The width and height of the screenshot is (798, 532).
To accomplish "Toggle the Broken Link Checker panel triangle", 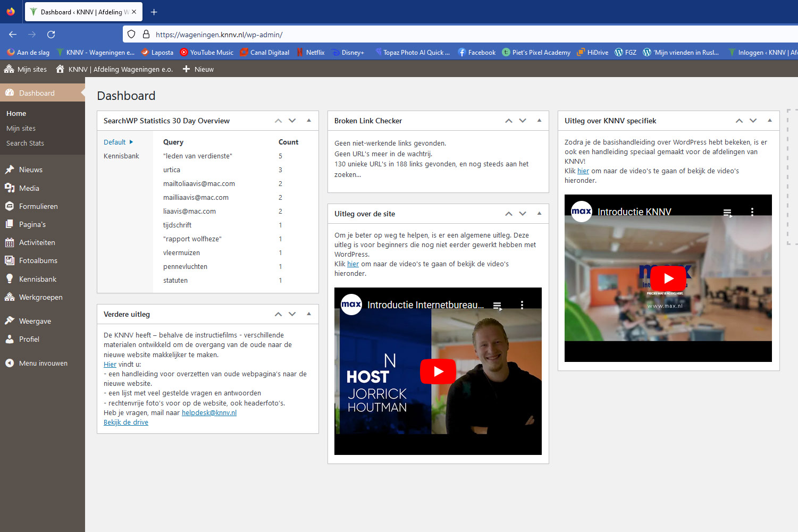I will [x=539, y=121].
